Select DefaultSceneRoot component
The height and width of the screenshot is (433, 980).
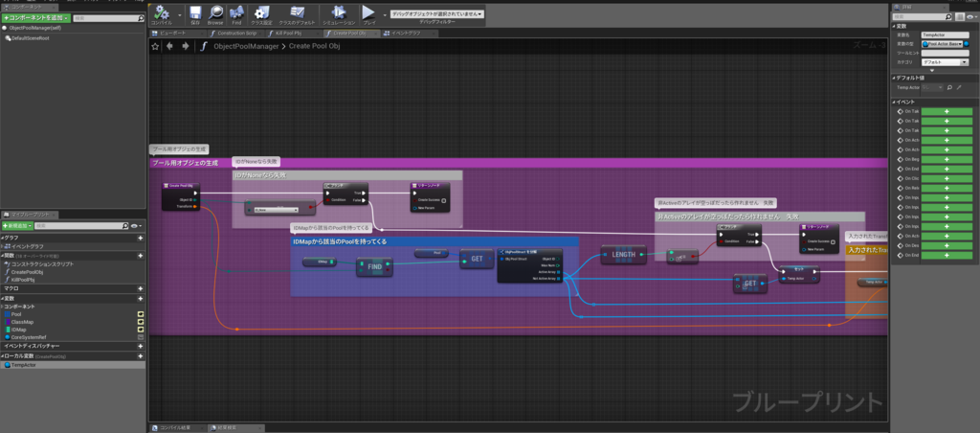click(x=28, y=38)
